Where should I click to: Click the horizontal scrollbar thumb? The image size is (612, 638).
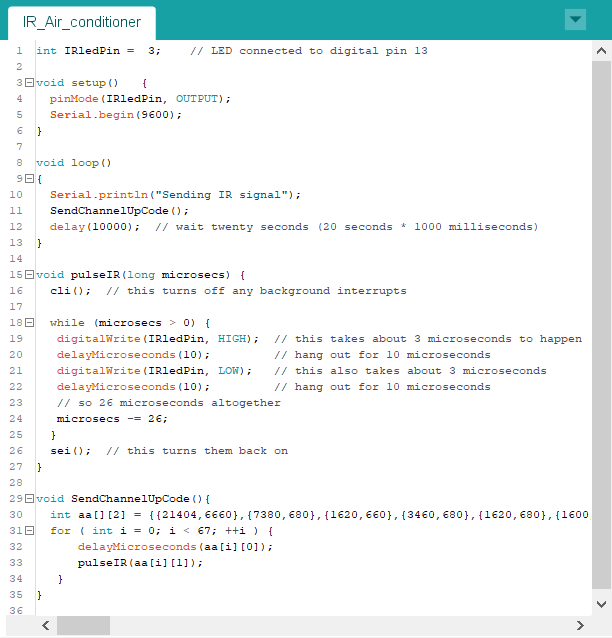[x=83, y=625]
